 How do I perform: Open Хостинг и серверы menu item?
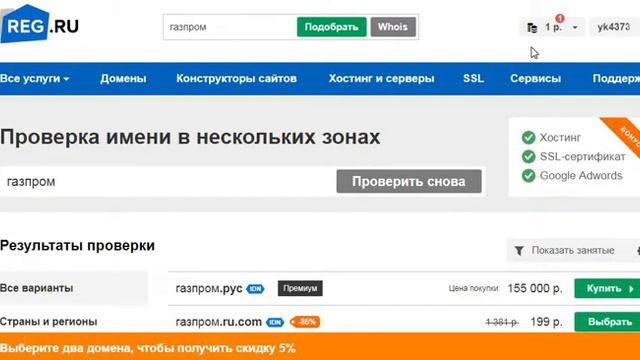[381, 78]
